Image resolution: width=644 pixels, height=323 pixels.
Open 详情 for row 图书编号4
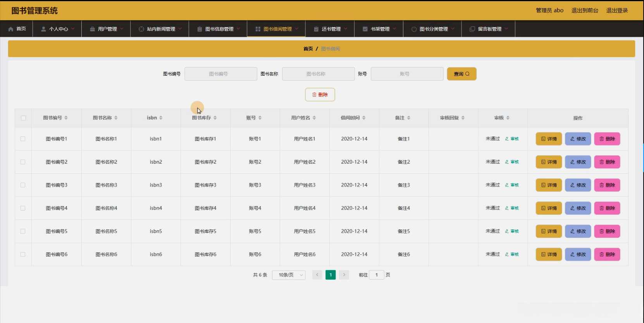[549, 208]
